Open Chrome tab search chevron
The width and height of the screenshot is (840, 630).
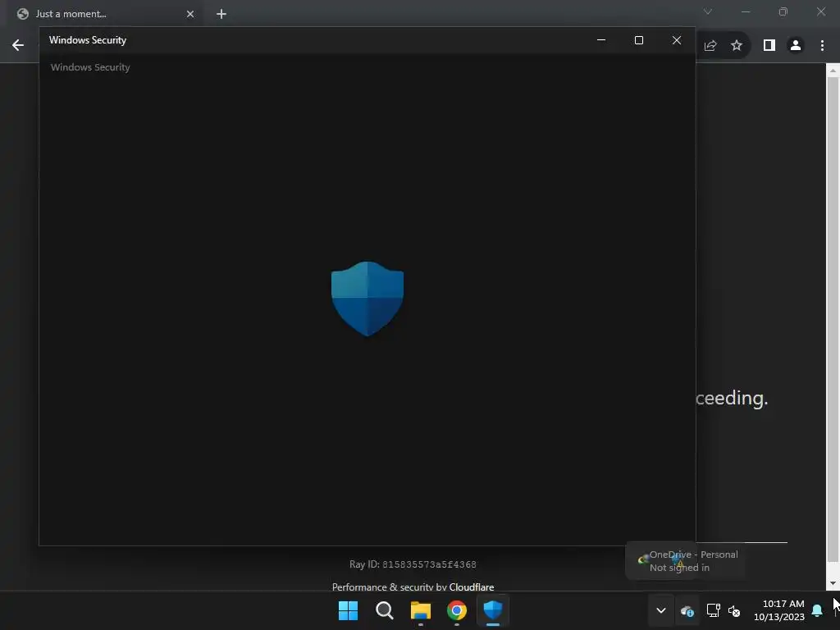pyautogui.click(x=708, y=11)
